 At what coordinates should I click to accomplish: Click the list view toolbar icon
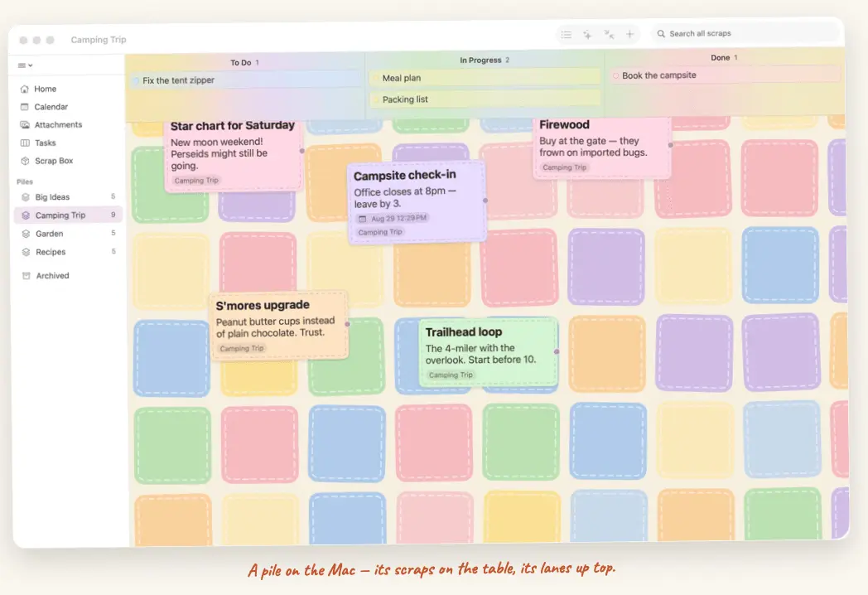coord(567,34)
